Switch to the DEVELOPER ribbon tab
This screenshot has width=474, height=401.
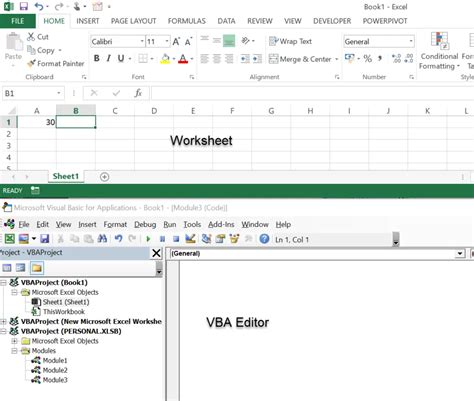pos(332,21)
